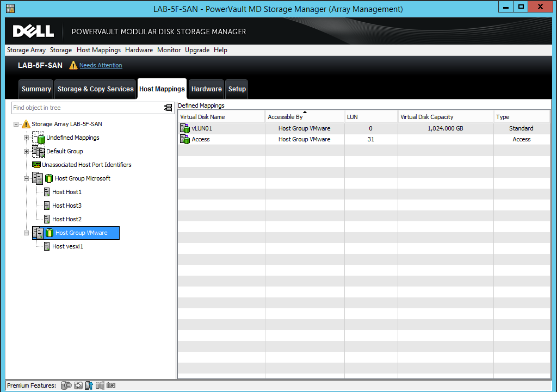Sort by Type column header
Screen dimensions: 557x392
(522, 117)
